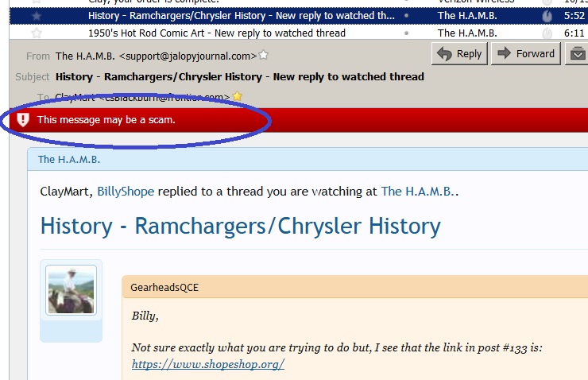Click the Archive button icon
This screenshot has width=588, height=380.
577,53
